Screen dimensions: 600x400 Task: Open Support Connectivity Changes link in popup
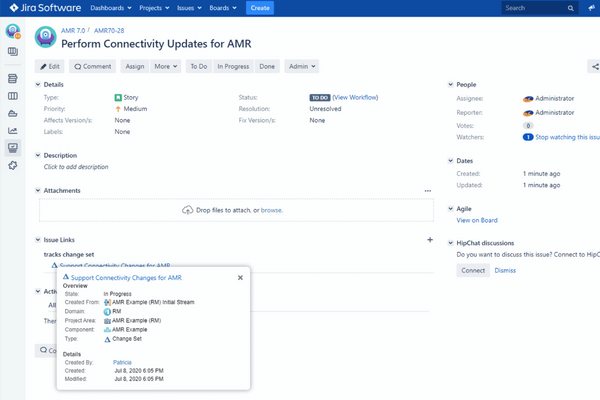pos(126,278)
